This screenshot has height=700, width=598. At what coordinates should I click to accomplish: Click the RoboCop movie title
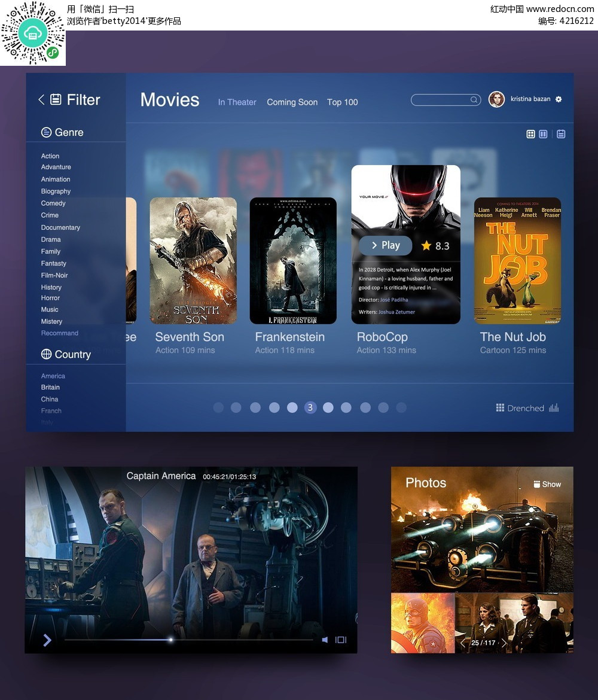click(383, 337)
